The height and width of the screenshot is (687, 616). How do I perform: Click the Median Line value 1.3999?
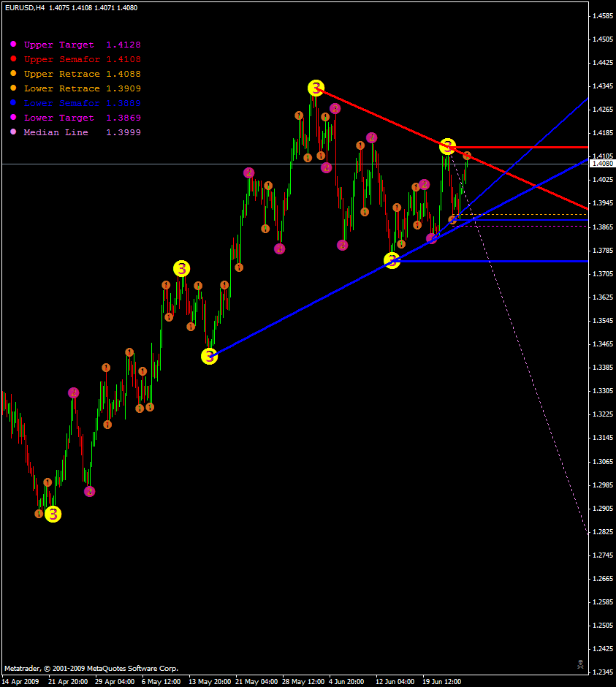pos(123,132)
